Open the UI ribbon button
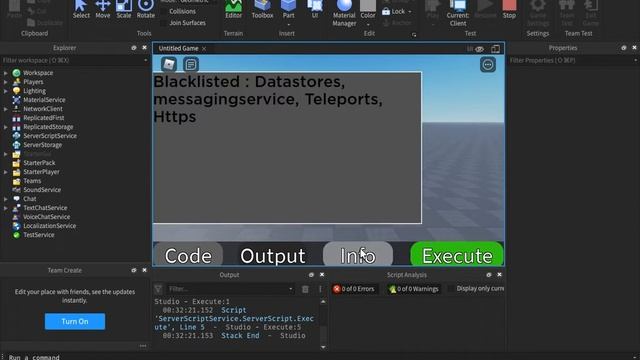 (315, 9)
